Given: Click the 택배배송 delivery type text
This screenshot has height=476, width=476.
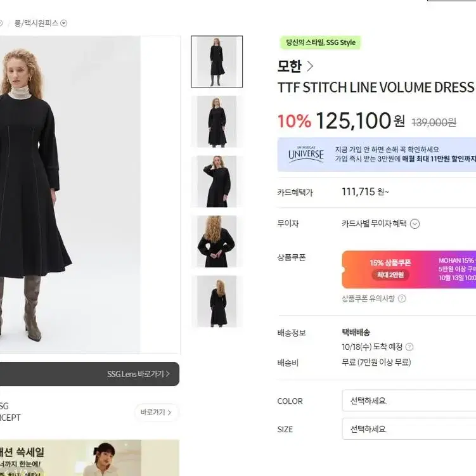Looking at the screenshot, I should point(356,332).
